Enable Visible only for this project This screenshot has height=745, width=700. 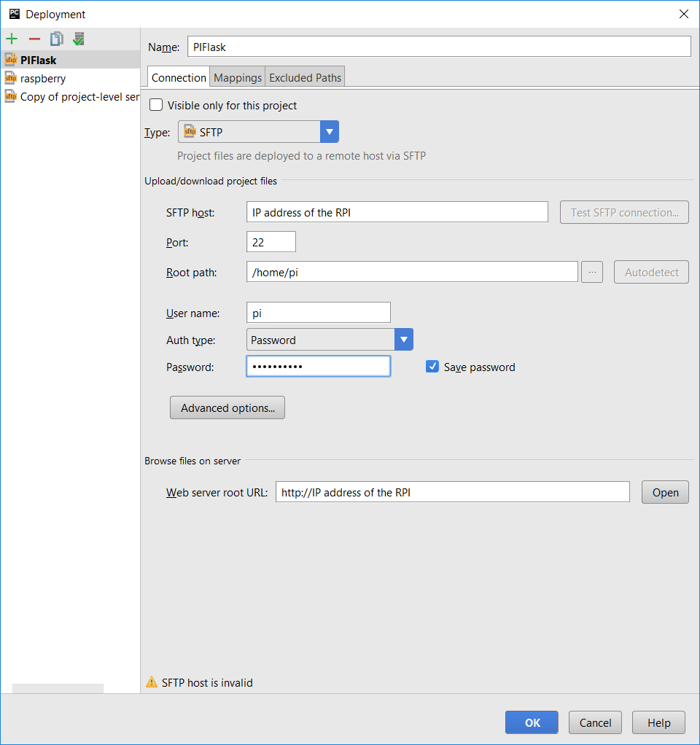(x=156, y=105)
